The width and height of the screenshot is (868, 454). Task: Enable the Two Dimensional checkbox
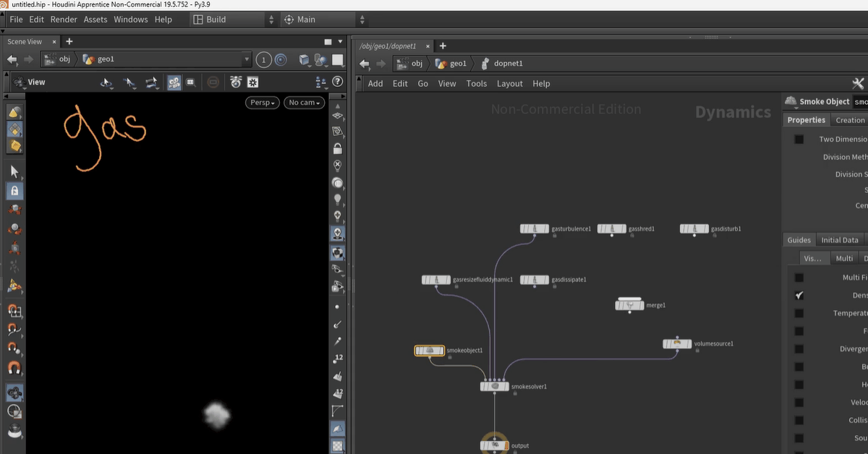point(799,140)
